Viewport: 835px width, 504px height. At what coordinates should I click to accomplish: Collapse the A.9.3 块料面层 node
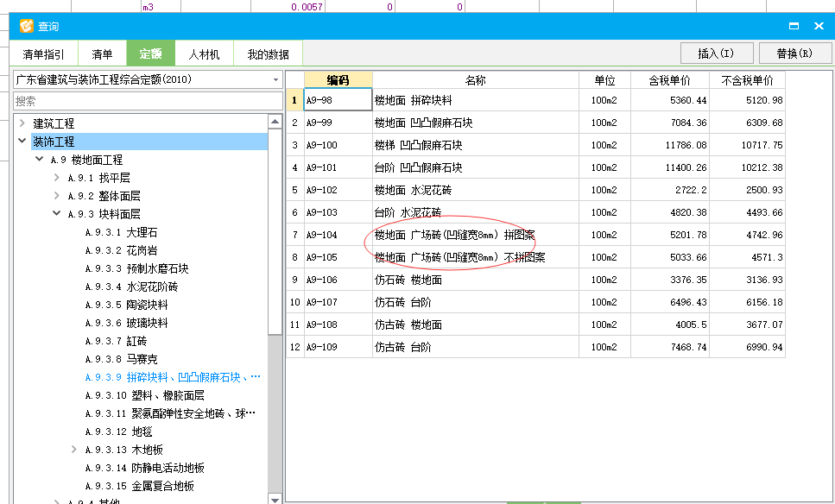(x=56, y=213)
